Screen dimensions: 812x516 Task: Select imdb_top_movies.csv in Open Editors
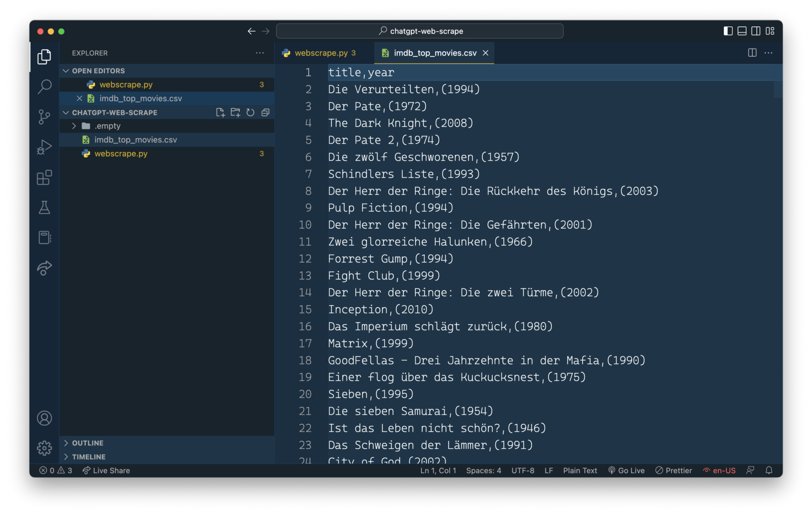(x=167, y=98)
